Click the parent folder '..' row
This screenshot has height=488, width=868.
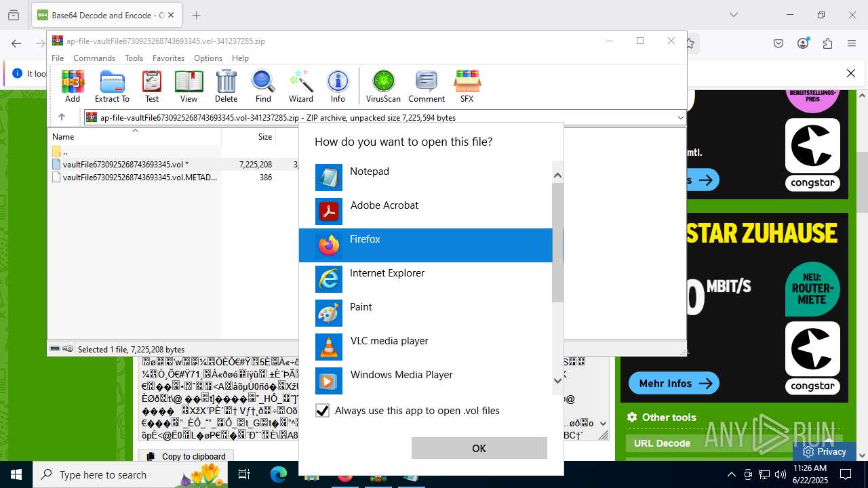[x=136, y=151]
